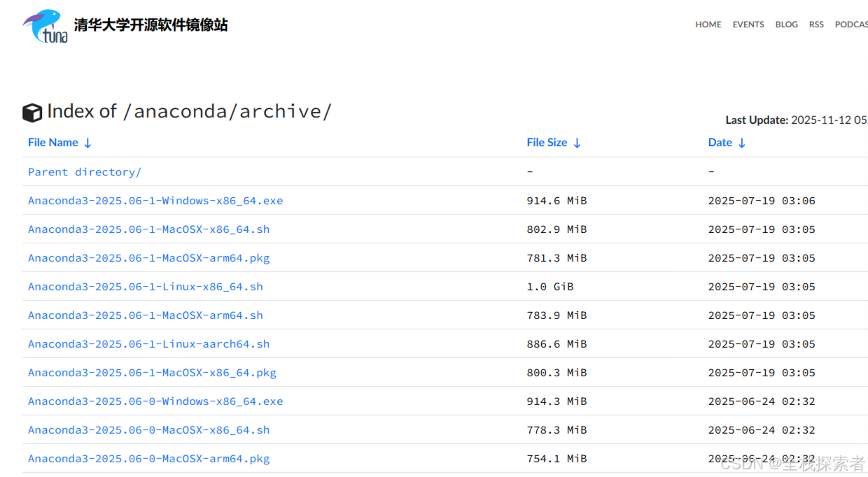
Task: Open the EVENTS navigation menu item
Action: [x=748, y=24]
